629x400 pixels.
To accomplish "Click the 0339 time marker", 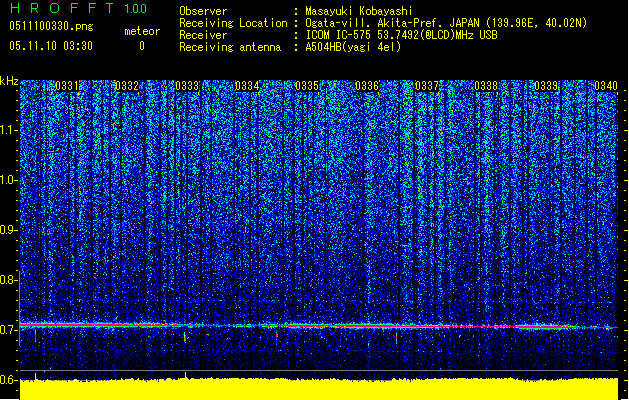I will (x=546, y=86).
